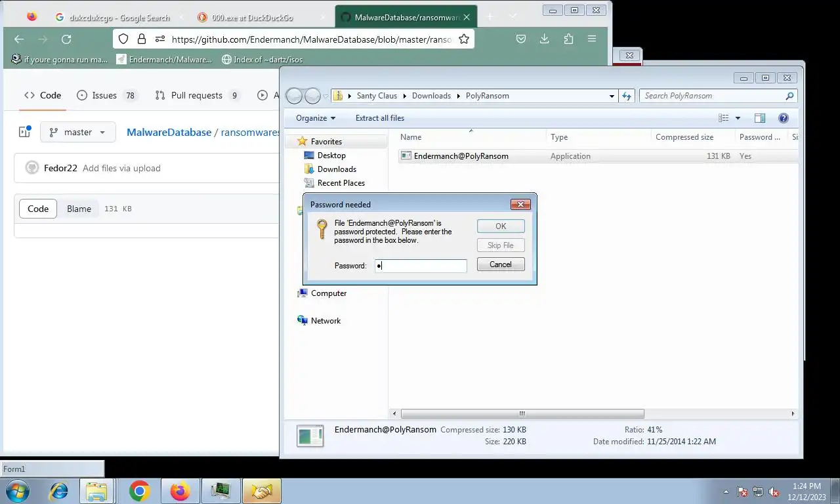Open Windows Start menu orb
Image resolution: width=840 pixels, height=504 pixels.
click(x=17, y=491)
